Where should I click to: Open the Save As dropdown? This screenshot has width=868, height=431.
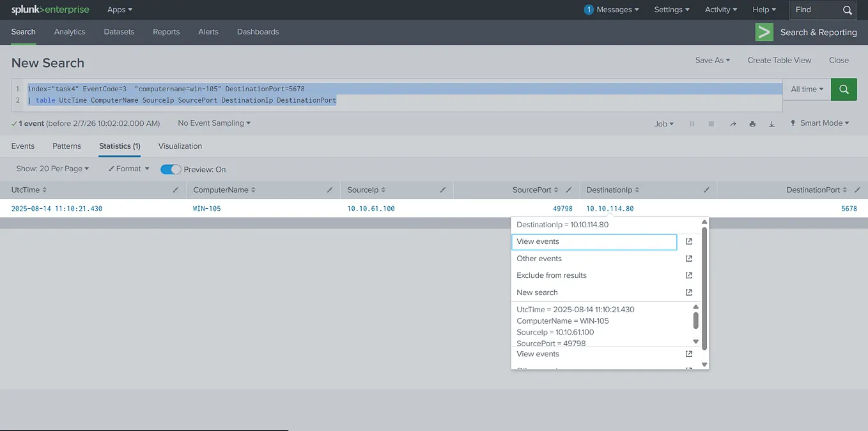tap(713, 60)
